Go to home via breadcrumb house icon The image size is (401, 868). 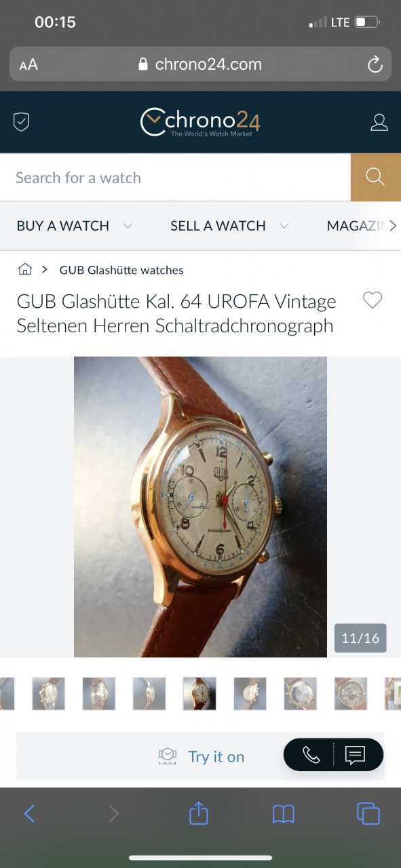coord(25,269)
